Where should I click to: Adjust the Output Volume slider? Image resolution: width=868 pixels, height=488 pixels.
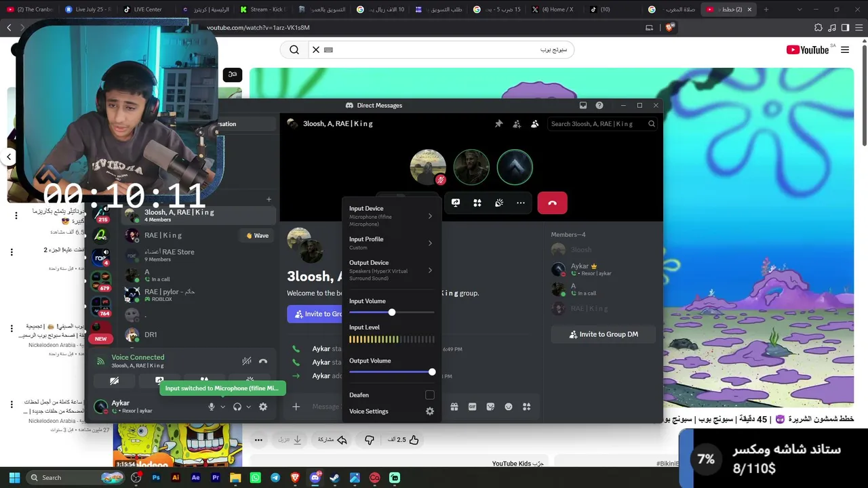point(391,372)
